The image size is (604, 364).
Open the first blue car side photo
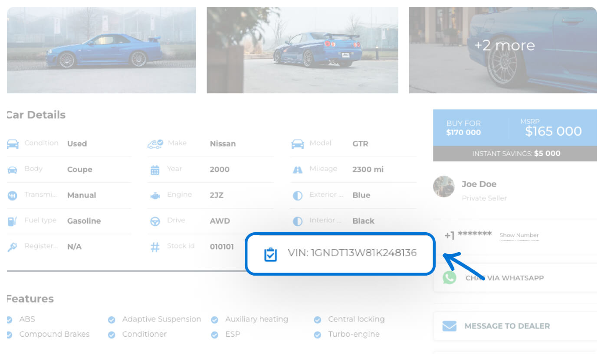(102, 50)
